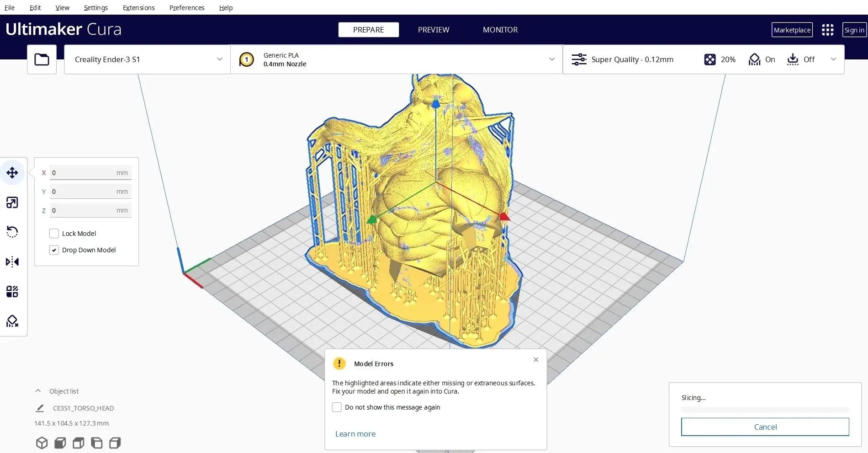Open the application switcher grid icon

point(827,30)
